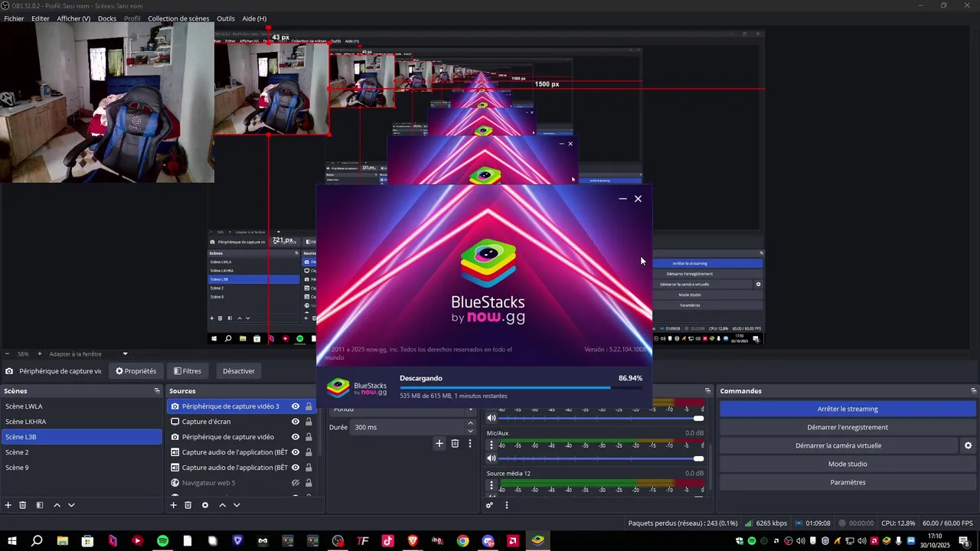The height and width of the screenshot is (551, 980).
Task: Open Editer menu
Action: [x=41, y=18]
